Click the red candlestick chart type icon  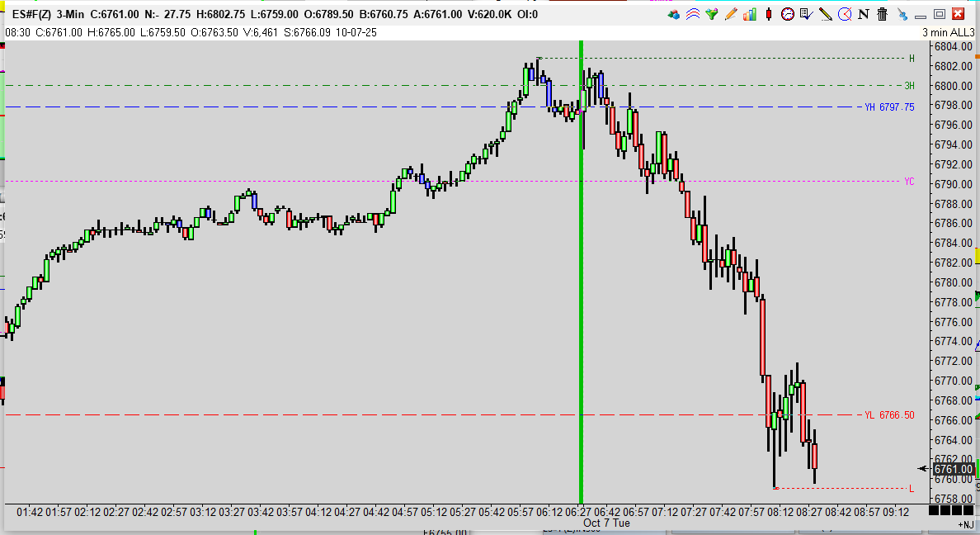(x=769, y=14)
